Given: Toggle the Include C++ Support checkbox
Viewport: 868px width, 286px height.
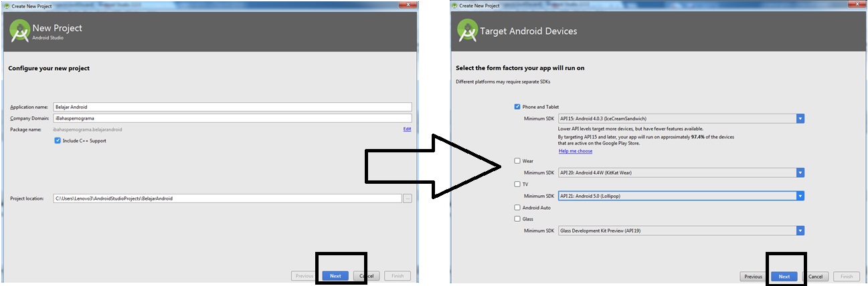Looking at the screenshot, I should click(x=58, y=141).
